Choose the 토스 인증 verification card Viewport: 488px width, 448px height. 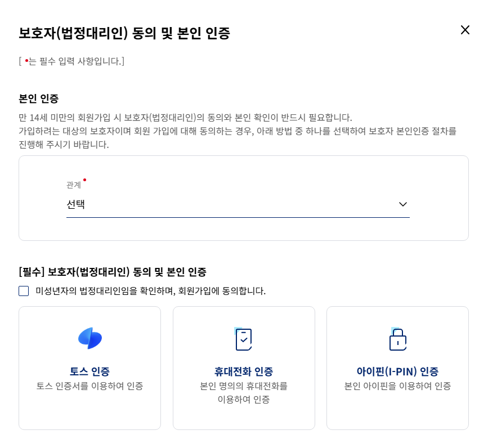click(89, 368)
